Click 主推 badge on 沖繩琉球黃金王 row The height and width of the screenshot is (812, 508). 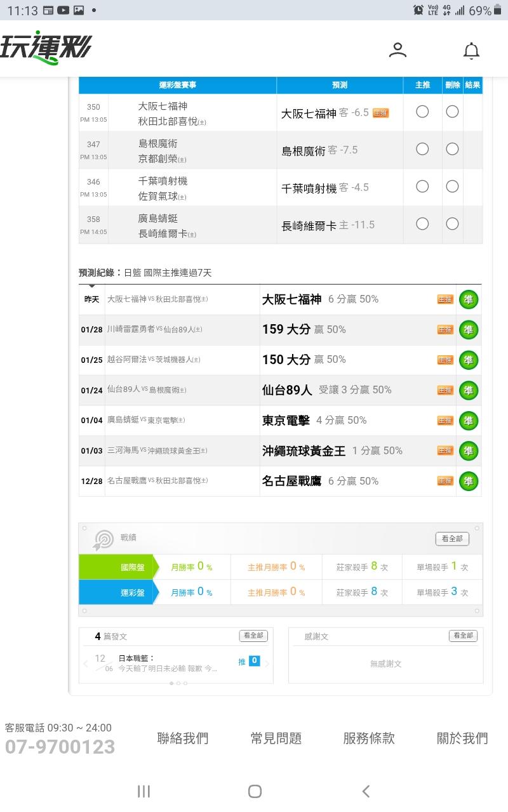(445, 451)
